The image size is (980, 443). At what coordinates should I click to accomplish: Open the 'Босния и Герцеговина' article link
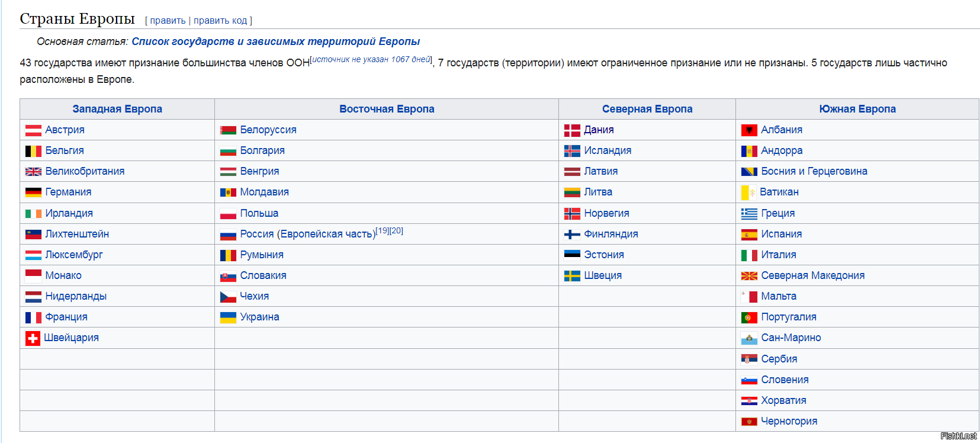click(x=814, y=171)
